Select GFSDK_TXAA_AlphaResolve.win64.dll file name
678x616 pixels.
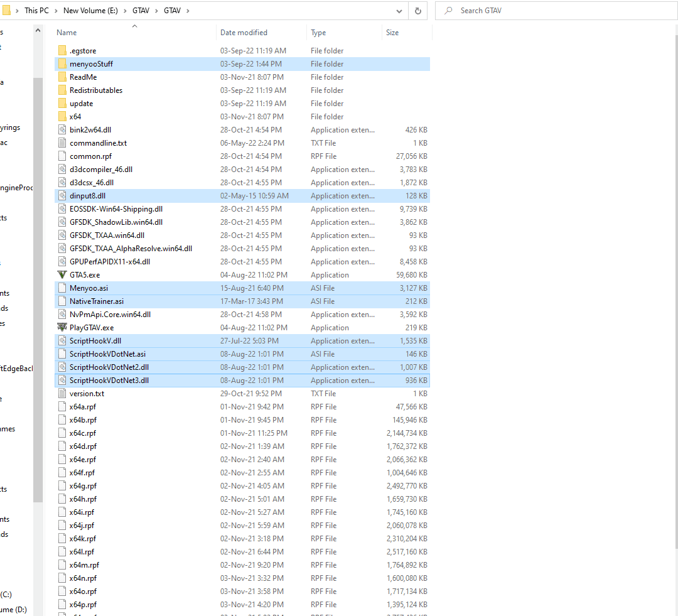tap(131, 249)
